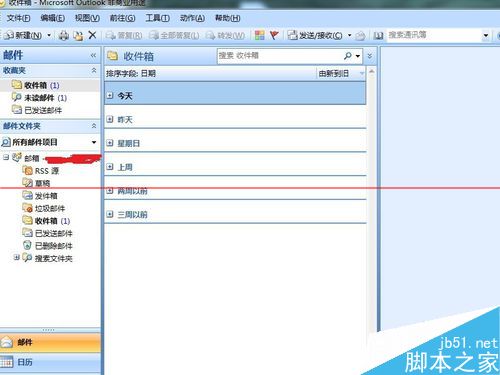The image size is (500, 375).
Task: Click the Delete X icon in the toolbar
Action: tap(92, 35)
